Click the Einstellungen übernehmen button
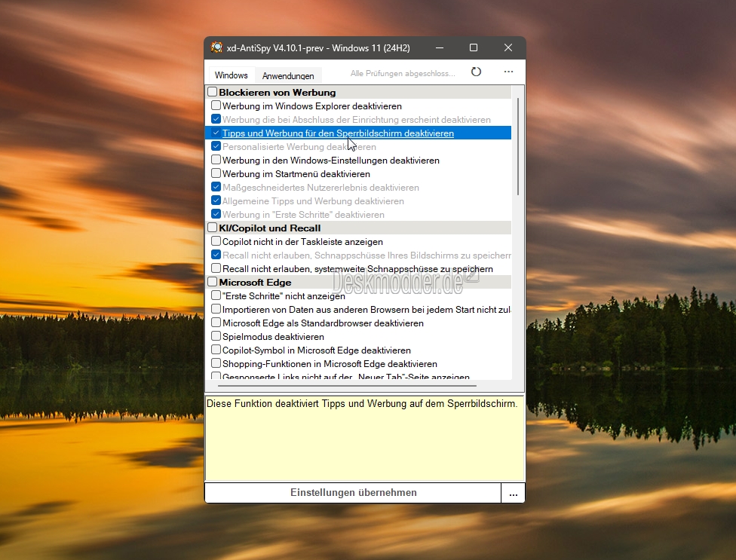This screenshot has width=736, height=560. (x=353, y=493)
